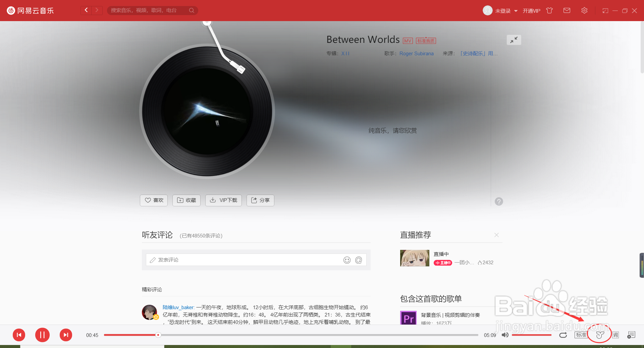
Task: Open the 一起听 listen-together icon
Action: (600, 335)
